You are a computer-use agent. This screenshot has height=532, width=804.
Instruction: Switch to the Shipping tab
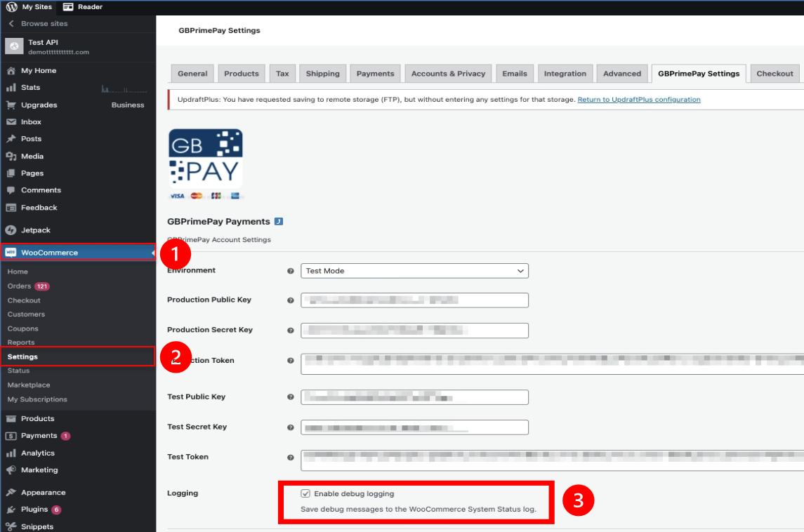coord(322,73)
